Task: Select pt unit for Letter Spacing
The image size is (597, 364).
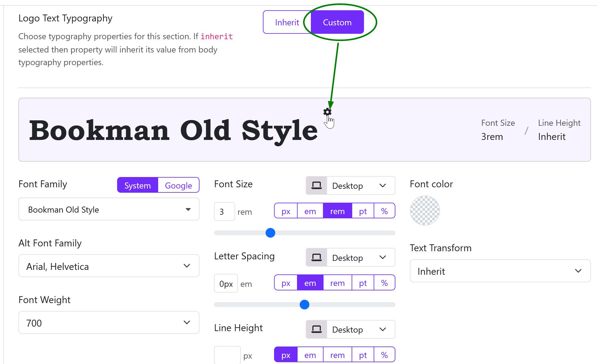Action: tap(362, 283)
